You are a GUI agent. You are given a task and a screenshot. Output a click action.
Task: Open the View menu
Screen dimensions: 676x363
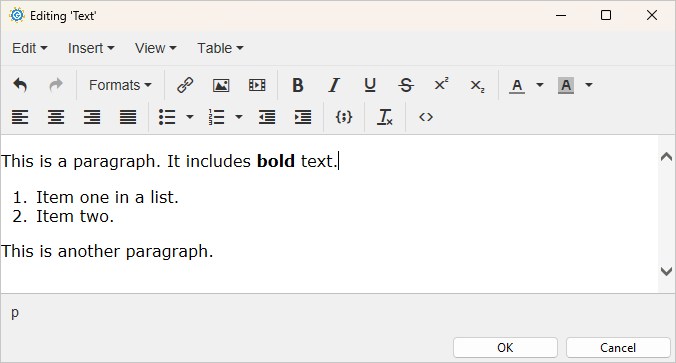(155, 48)
